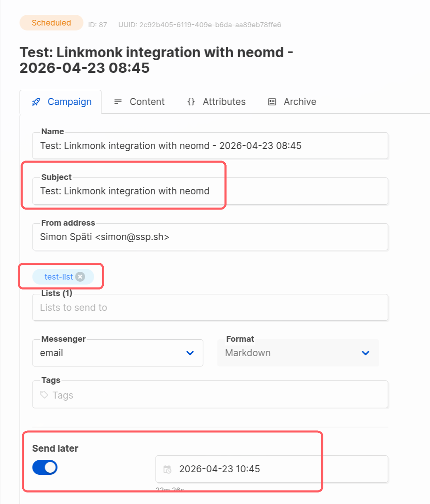Click the tag icon inside the Tags field
Screen dimensions: 430x504
pos(45,395)
